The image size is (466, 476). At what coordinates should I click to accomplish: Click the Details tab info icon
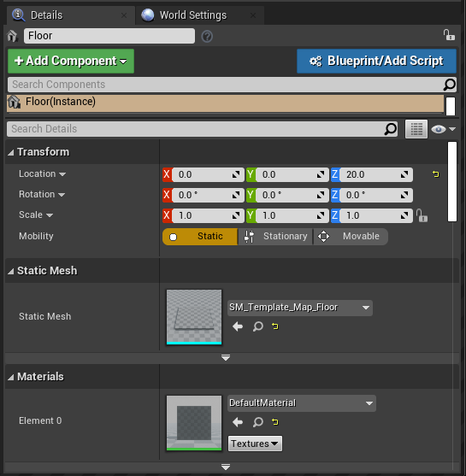[19, 15]
